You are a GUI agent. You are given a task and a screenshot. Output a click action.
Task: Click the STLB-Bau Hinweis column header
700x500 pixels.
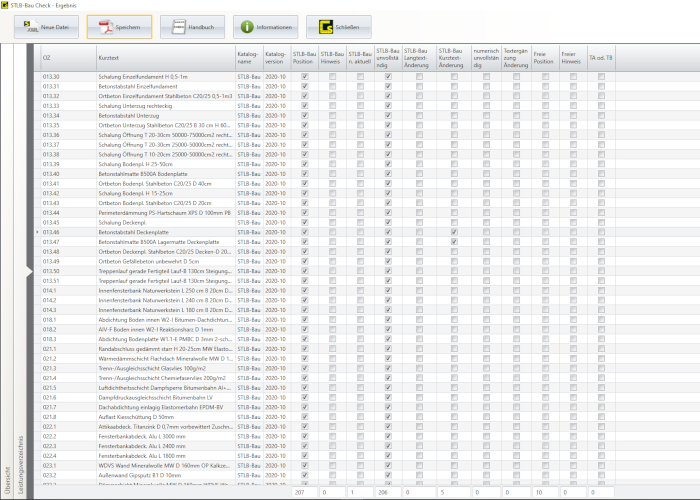pyautogui.click(x=332, y=58)
